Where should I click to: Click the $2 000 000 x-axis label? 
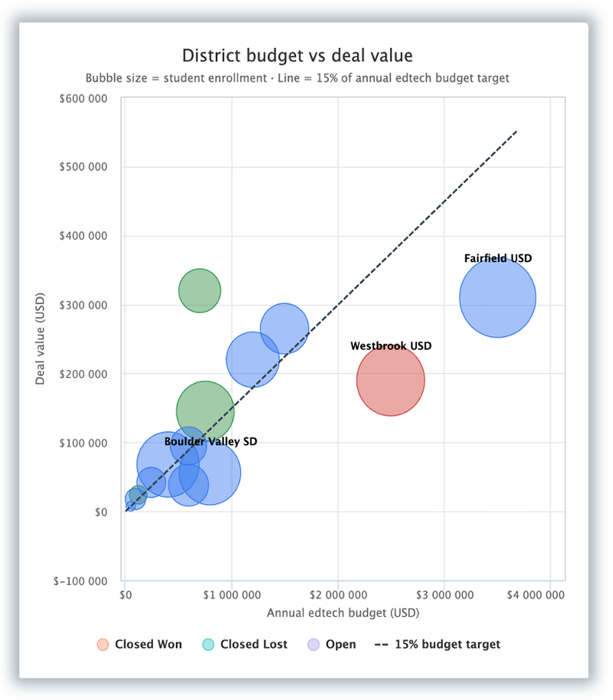coord(339,595)
